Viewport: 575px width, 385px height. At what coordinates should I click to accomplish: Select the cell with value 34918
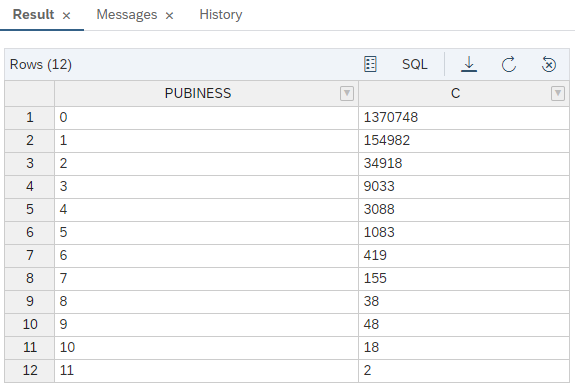tap(464, 164)
